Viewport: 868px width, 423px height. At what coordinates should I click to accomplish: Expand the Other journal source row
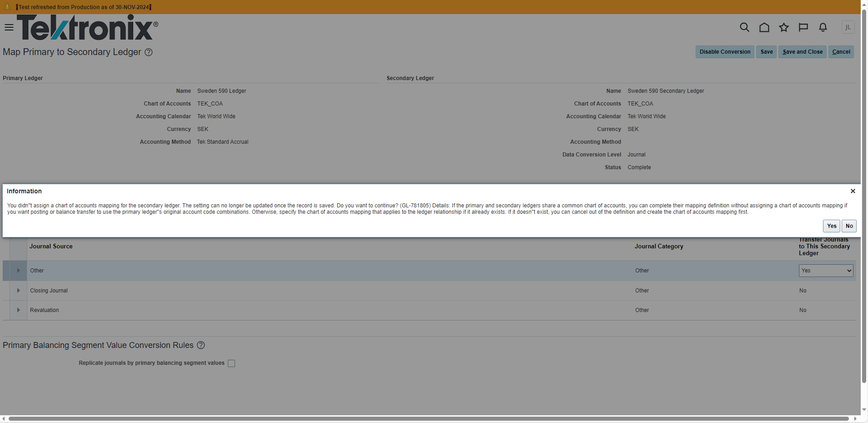click(x=18, y=270)
